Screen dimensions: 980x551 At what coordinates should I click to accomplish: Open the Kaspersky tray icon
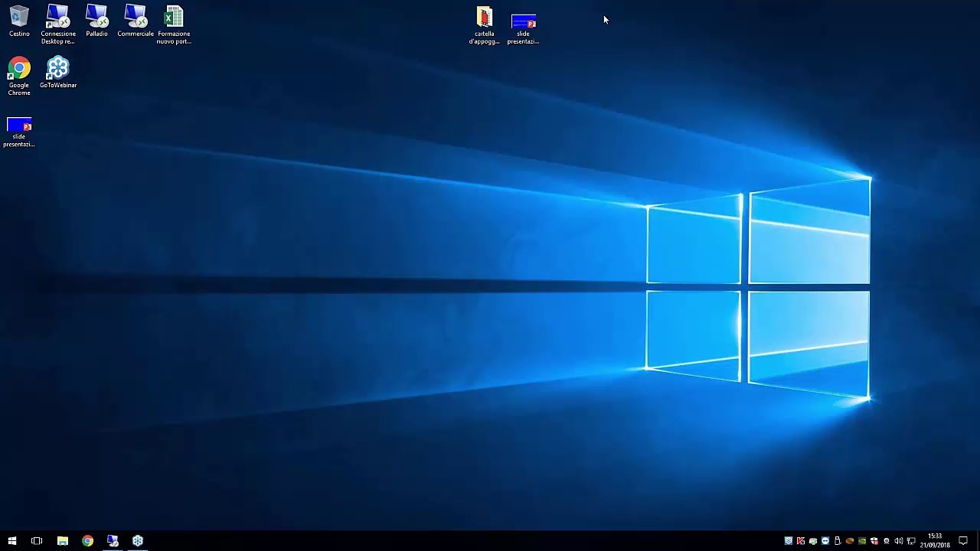(x=801, y=541)
